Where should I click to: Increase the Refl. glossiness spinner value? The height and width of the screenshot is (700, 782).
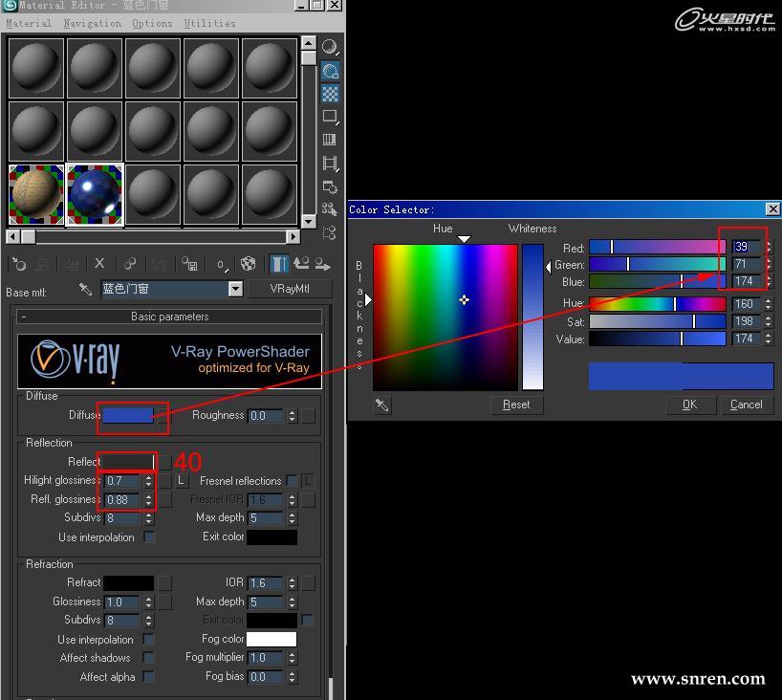(148, 495)
